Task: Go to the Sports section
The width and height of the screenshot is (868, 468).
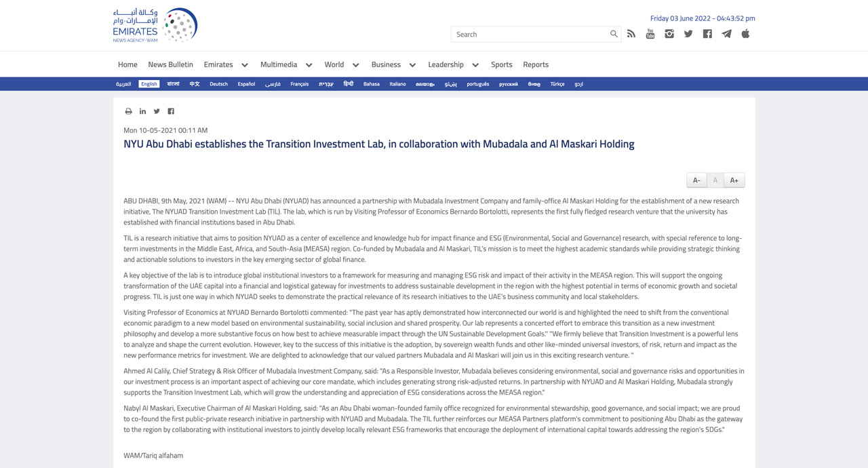Action: [x=501, y=64]
